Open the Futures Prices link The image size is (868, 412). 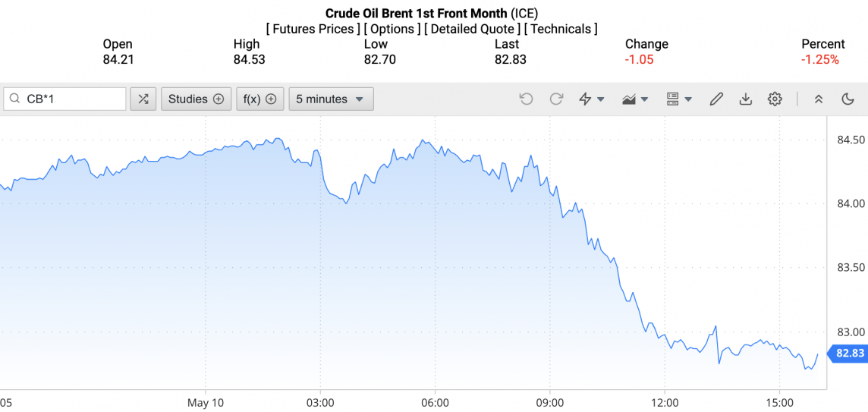click(x=313, y=29)
